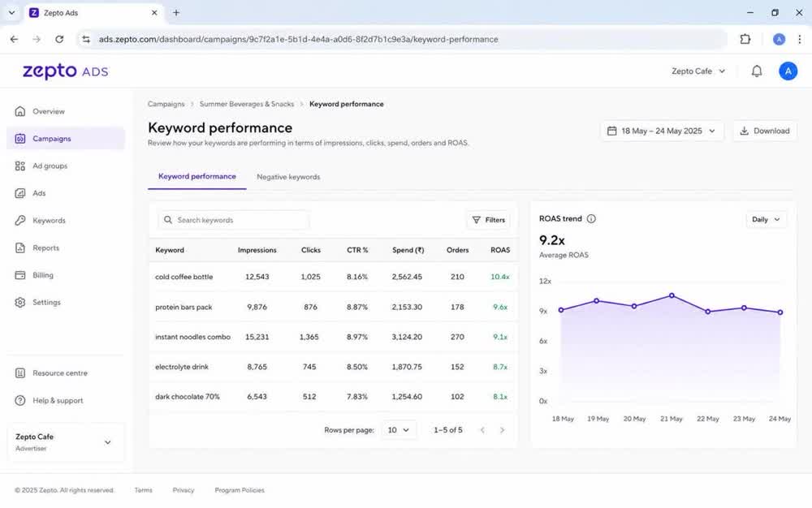The width and height of the screenshot is (812, 508).
Task: Select the Keyword performance tab
Action: point(197,176)
